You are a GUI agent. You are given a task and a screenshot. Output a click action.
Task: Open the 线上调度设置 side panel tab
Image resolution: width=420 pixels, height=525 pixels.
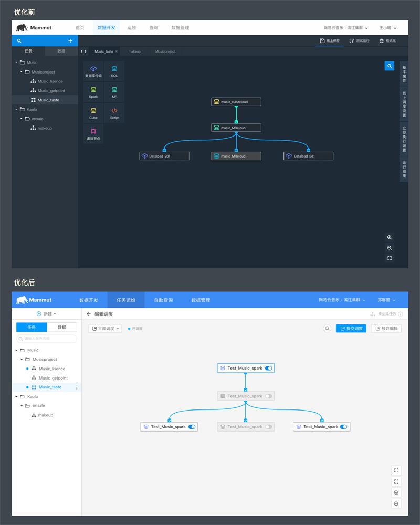coord(404,104)
